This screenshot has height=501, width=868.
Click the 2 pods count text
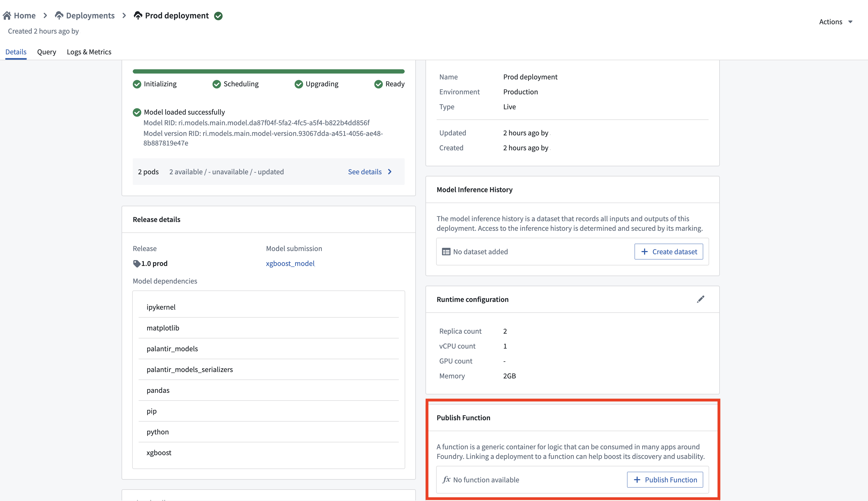[x=148, y=172]
